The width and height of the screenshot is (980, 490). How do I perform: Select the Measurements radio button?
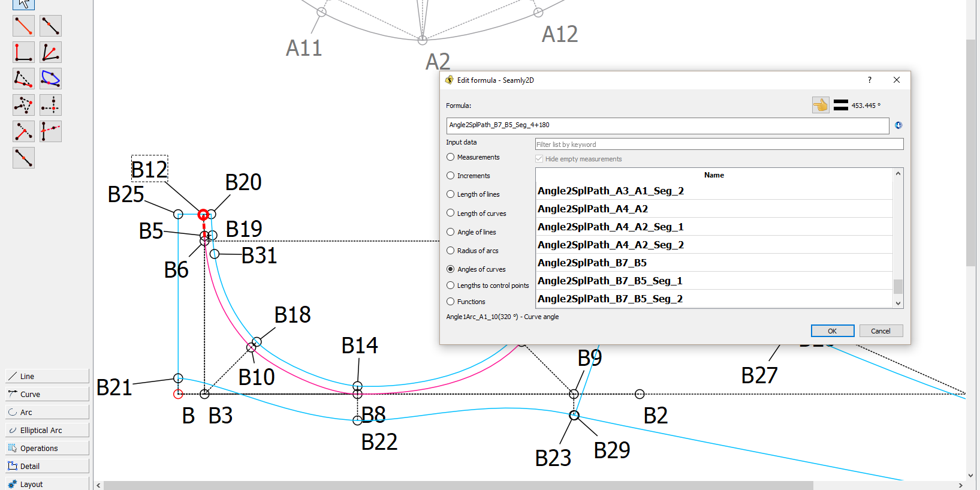click(451, 157)
